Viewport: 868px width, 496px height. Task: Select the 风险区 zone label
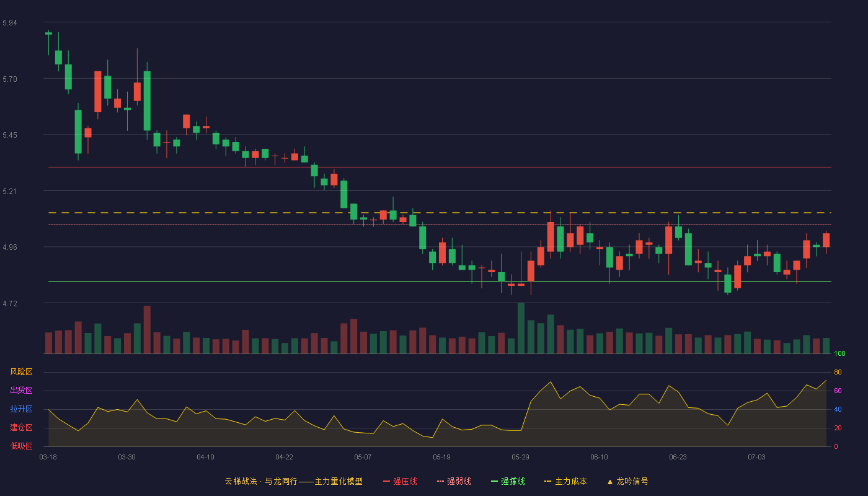pyautogui.click(x=21, y=372)
